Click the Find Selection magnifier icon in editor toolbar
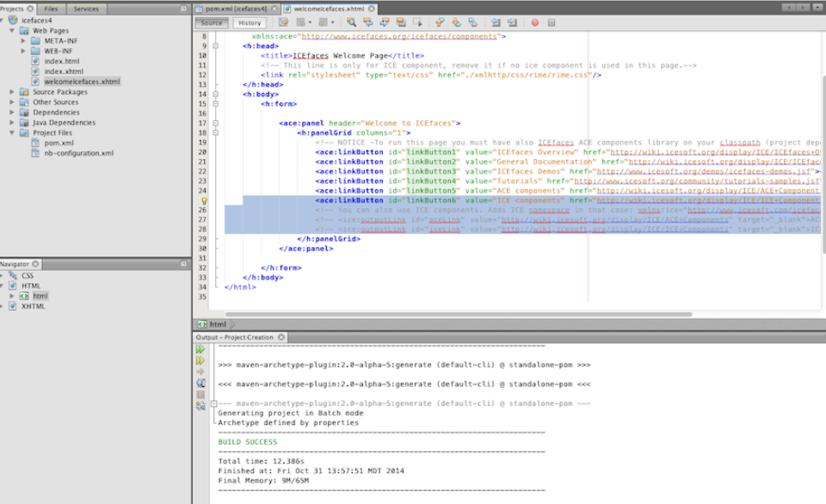Viewport: 826px width, 504px height. click(x=352, y=22)
